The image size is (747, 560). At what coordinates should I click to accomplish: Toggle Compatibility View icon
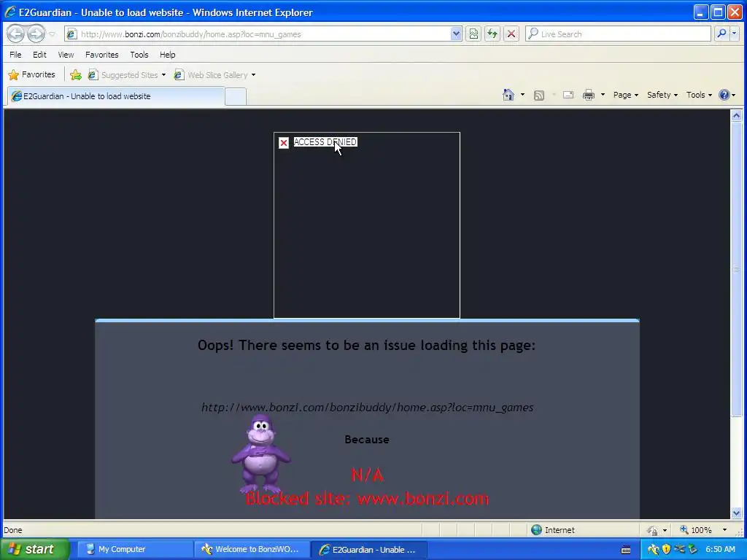[473, 34]
